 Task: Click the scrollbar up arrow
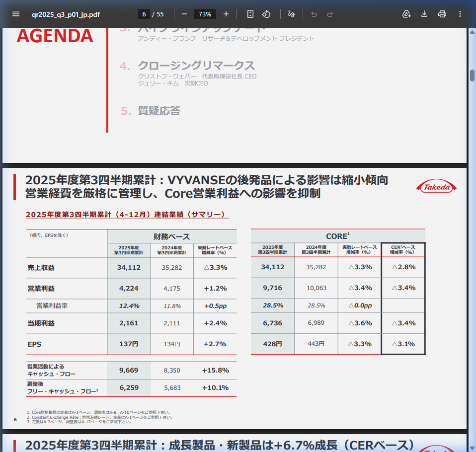pyautogui.click(x=472, y=32)
